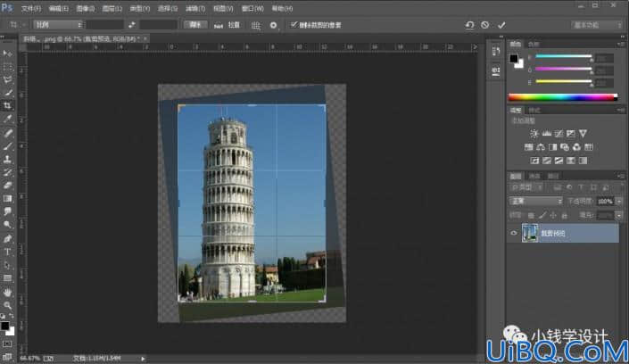Toggle the type layer filter (T icon)

tap(581, 187)
